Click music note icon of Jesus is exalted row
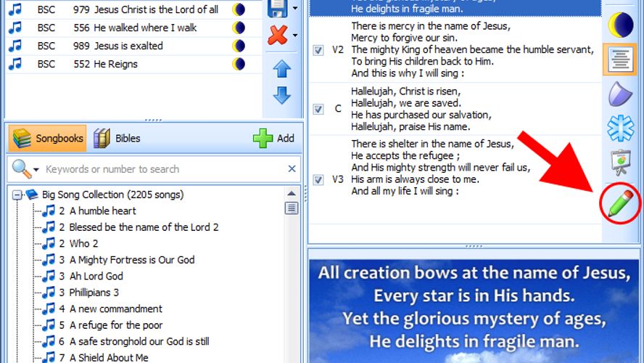Image resolution: width=644 pixels, height=363 pixels. click(x=15, y=46)
